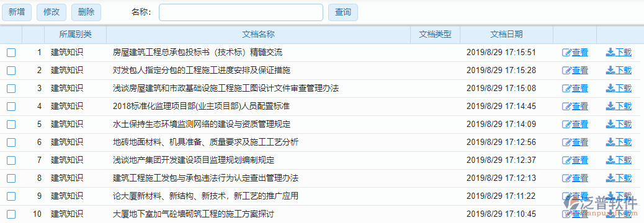Select document 水土保持生态环境监测网络的建设与资质管理规定
The height and width of the screenshot is (223, 644).
(201, 125)
